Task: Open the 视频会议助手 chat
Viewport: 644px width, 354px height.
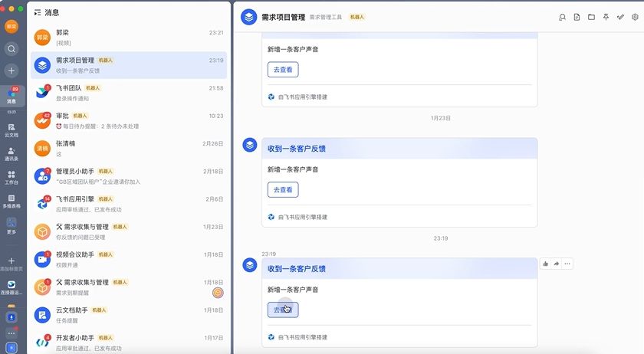Action: 129,260
